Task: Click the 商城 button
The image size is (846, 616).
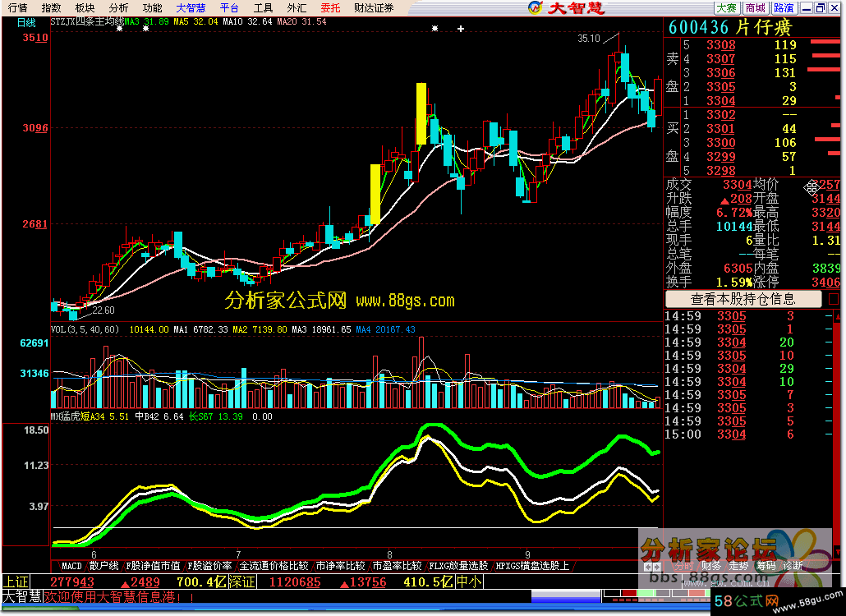Action: (756, 7)
